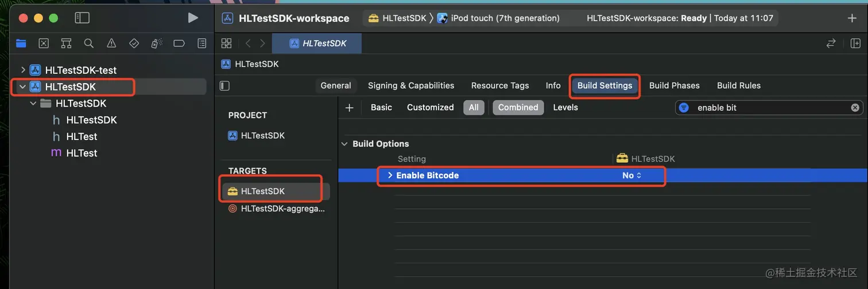
Task: Go forward with the right chevron
Action: pos(262,43)
